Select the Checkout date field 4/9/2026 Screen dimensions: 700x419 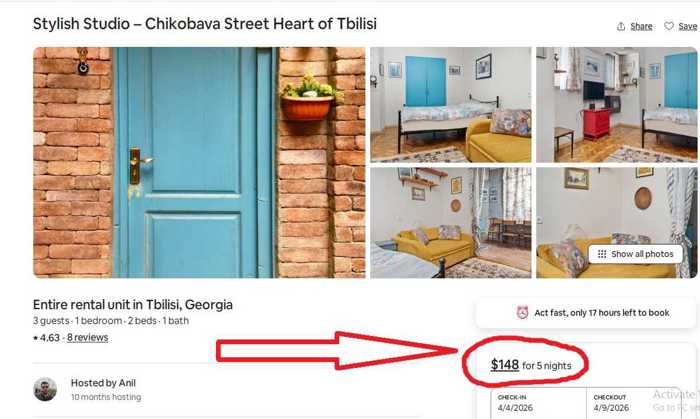coord(634,403)
